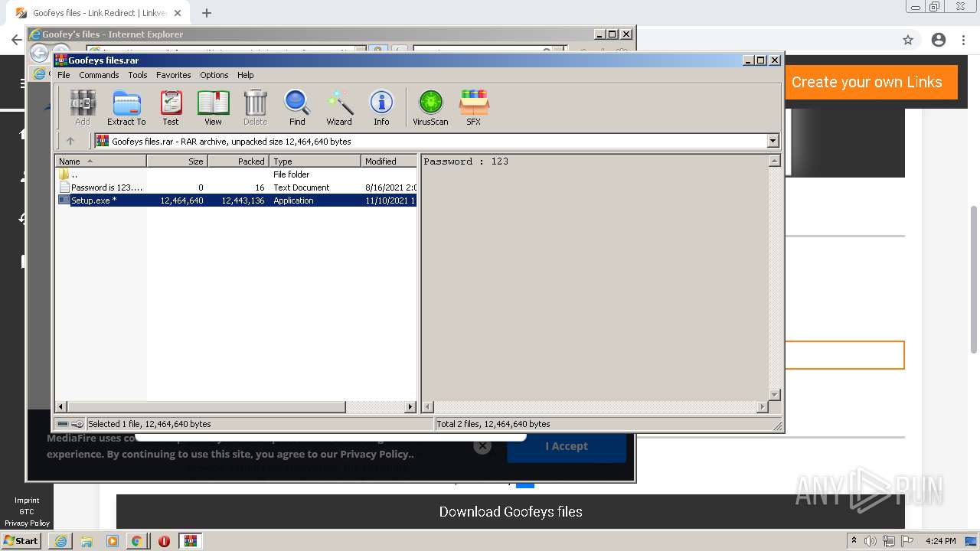980x551 pixels.
Task: Click the SFX toolbar icon
Action: (474, 107)
